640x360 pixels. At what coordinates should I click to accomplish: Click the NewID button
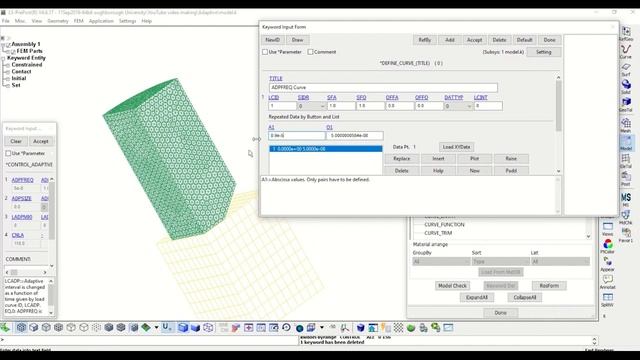pos(272,40)
